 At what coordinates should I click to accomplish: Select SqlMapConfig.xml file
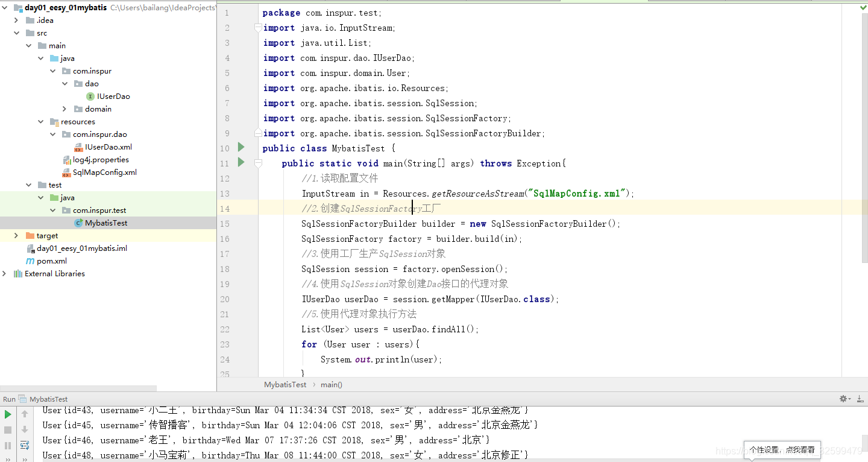[99, 172]
